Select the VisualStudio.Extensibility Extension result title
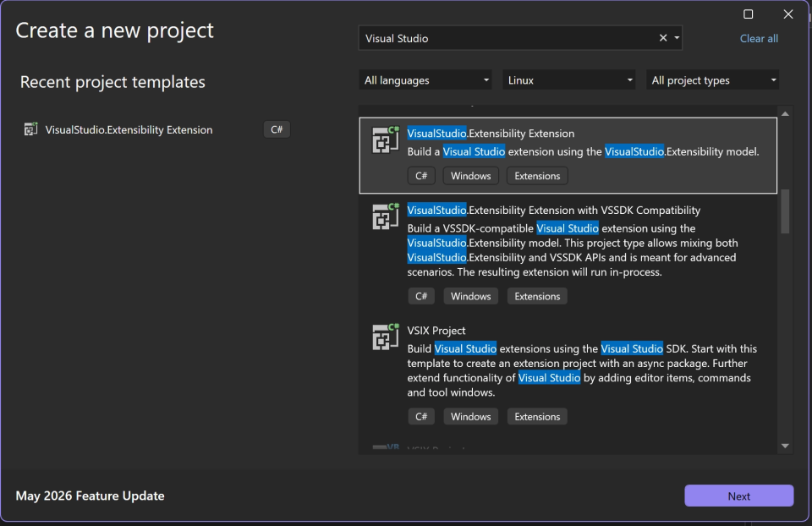Image resolution: width=812 pixels, height=526 pixels. coord(491,133)
